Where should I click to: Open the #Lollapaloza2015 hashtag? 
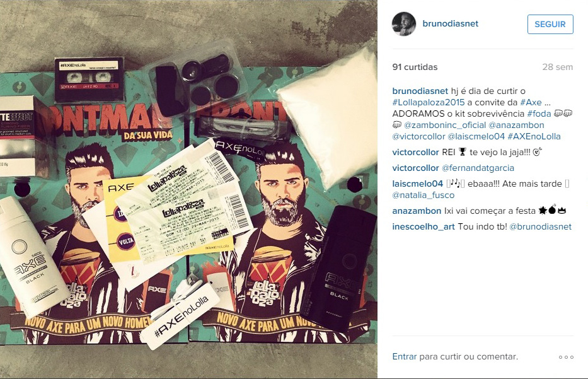click(429, 102)
